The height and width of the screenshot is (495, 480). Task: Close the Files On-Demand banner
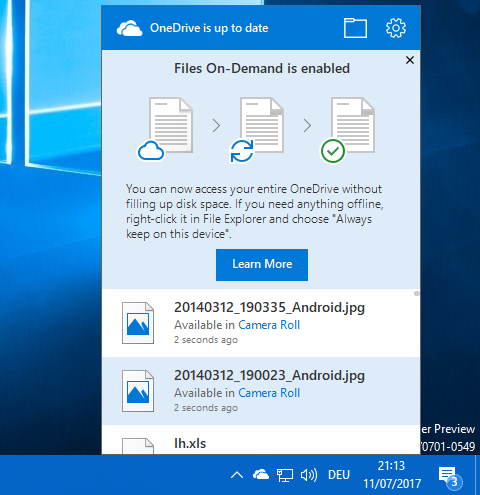pyautogui.click(x=410, y=60)
